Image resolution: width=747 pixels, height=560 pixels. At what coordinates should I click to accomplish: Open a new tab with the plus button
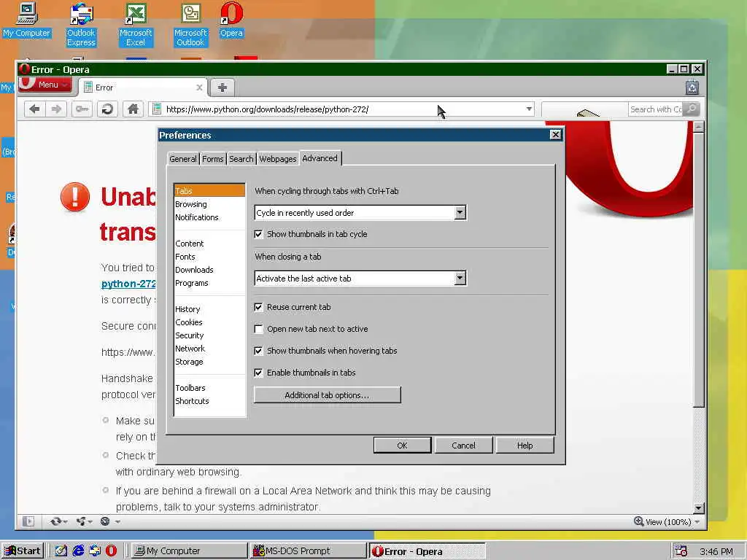(222, 87)
